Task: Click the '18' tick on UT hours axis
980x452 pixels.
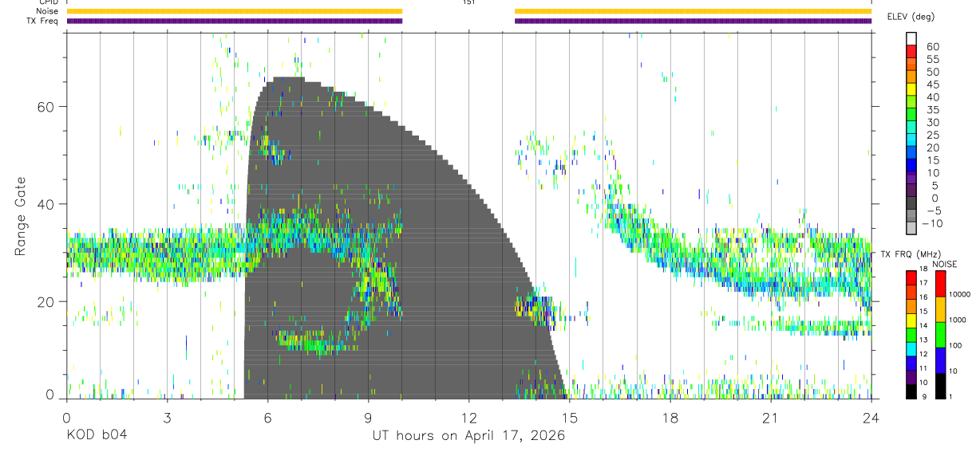Action: coord(670,417)
